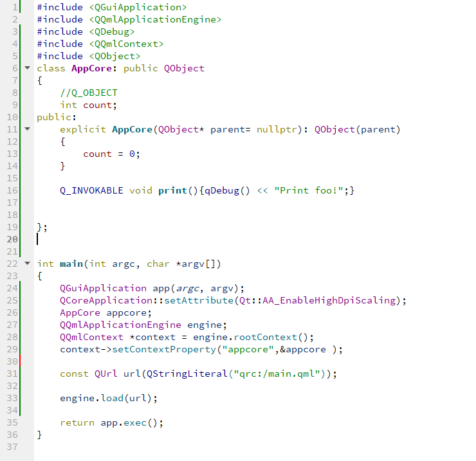Click the setAttribute method call
The width and height of the screenshot is (476, 461).
pos(199,300)
